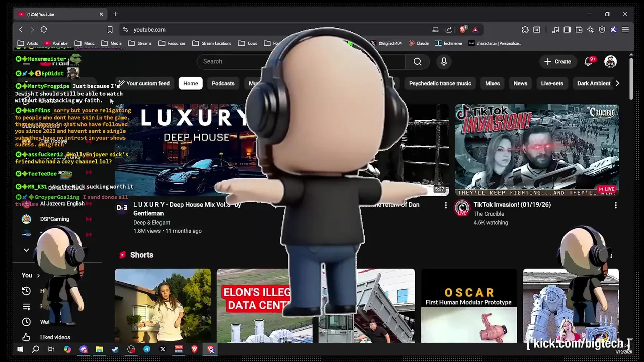Open the Brave Shields lion icon
This screenshot has height=362, width=644.
[x=463, y=30]
